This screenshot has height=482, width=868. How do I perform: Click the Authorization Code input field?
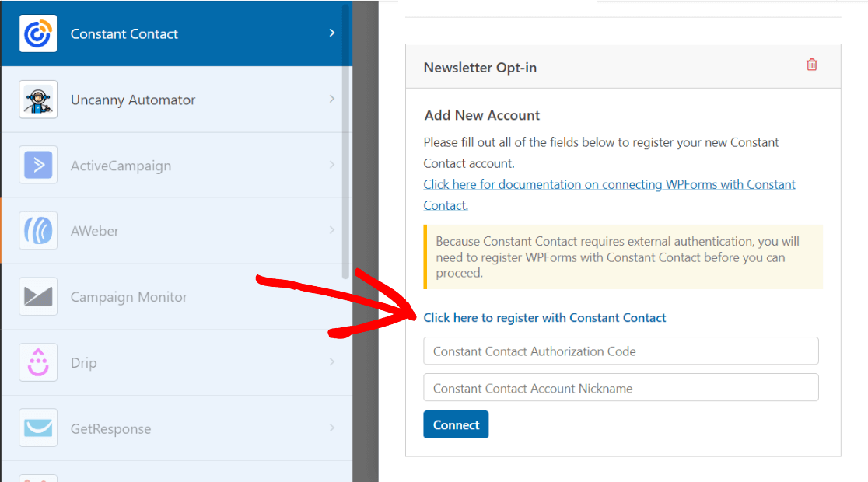pos(620,351)
